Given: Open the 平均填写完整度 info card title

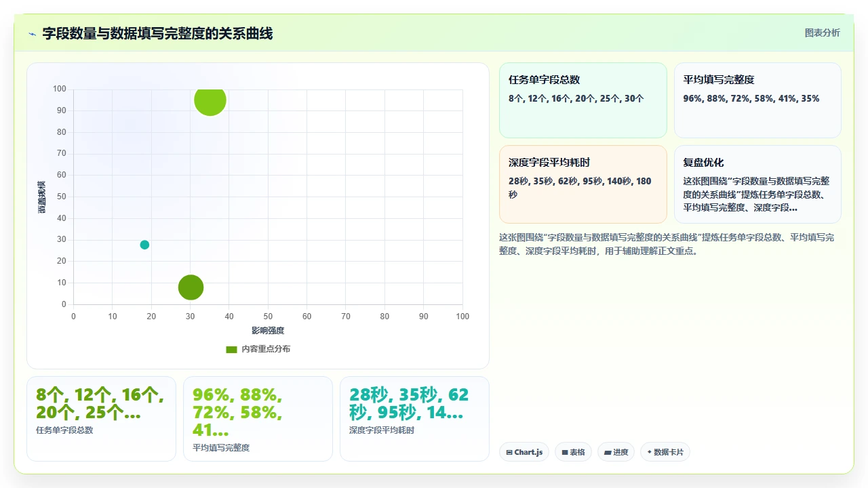Looking at the screenshot, I should 719,80.
